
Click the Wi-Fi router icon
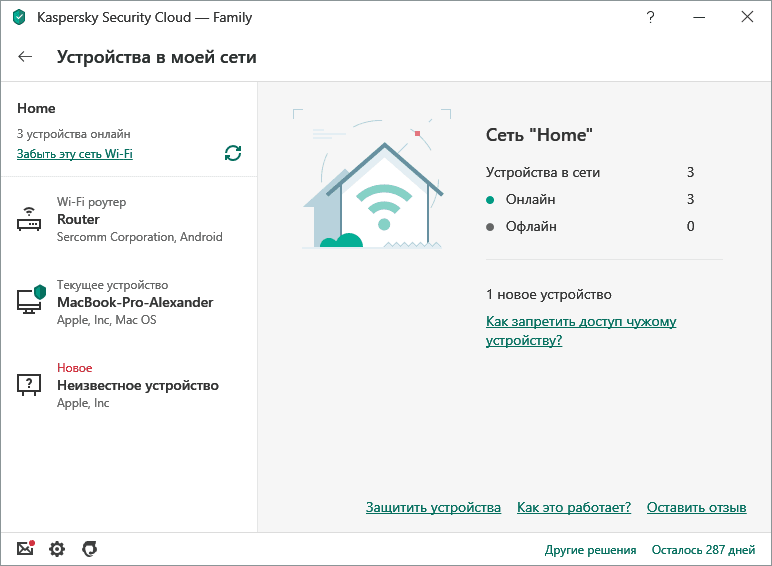click(30, 220)
